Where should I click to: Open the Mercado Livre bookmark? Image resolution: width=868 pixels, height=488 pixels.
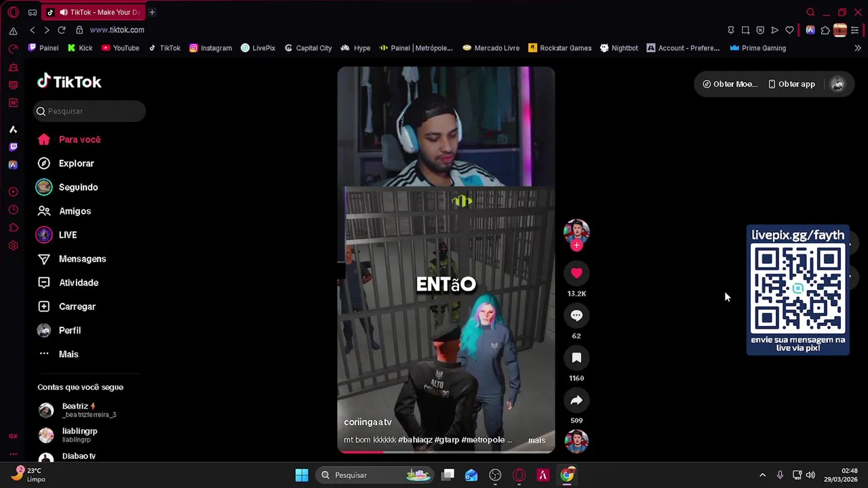491,48
